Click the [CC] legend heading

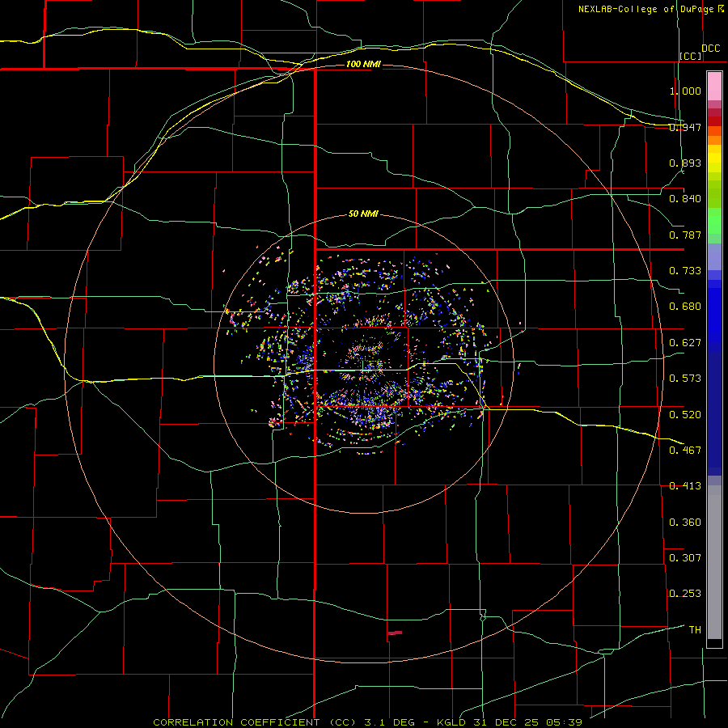click(x=690, y=56)
